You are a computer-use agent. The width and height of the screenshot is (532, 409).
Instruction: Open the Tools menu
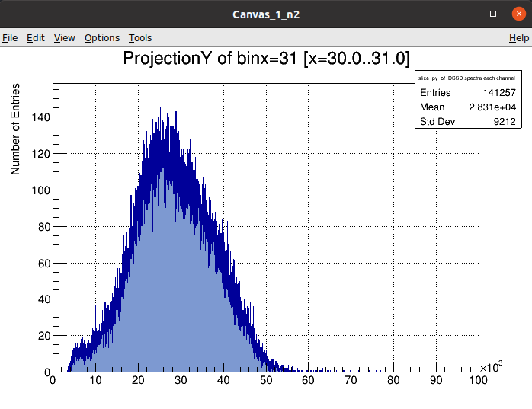[140, 38]
